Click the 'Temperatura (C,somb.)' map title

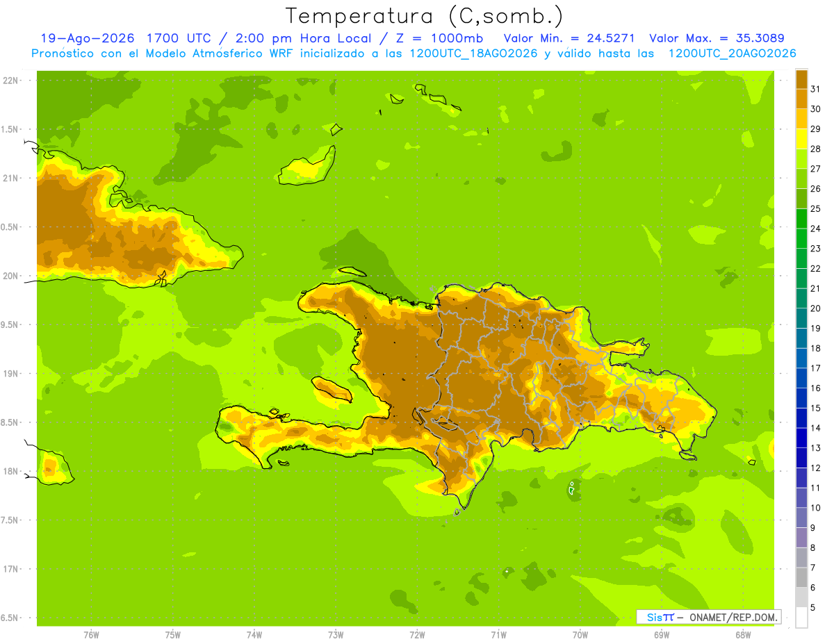(425, 16)
